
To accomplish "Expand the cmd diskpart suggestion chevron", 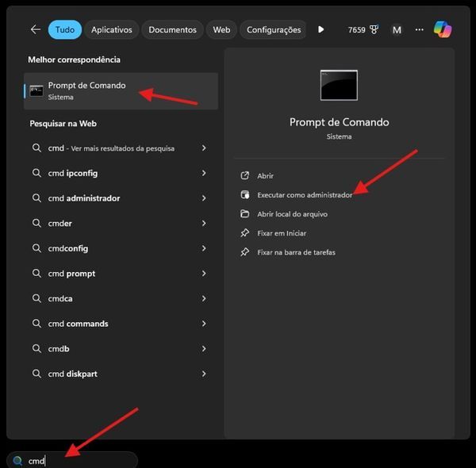I will (x=204, y=374).
